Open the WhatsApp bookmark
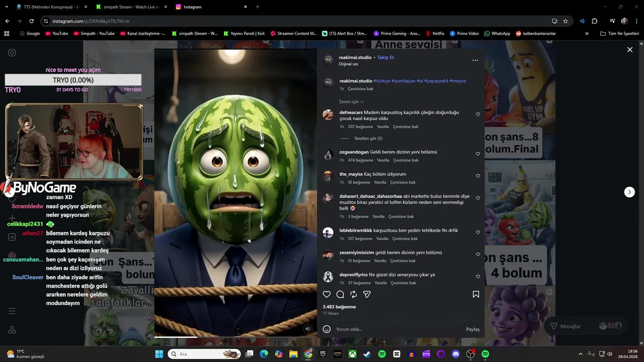Viewport: 644px width, 362px height. pyautogui.click(x=497, y=33)
